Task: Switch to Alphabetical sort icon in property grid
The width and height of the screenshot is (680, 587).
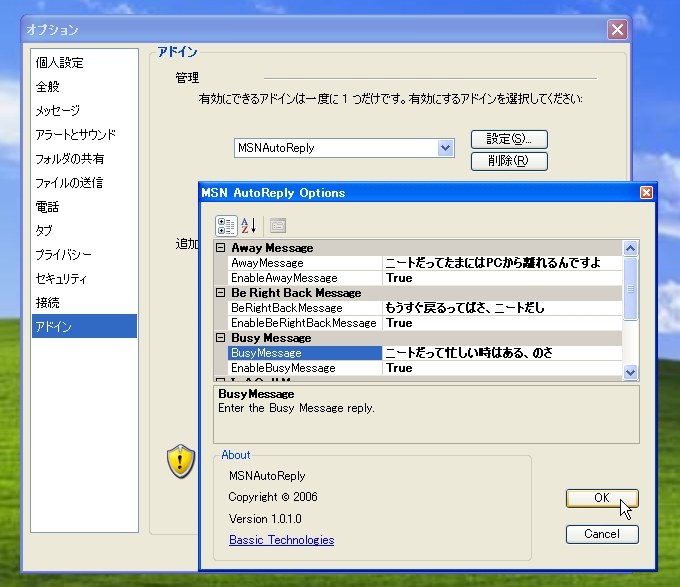Action: click(248, 226)
